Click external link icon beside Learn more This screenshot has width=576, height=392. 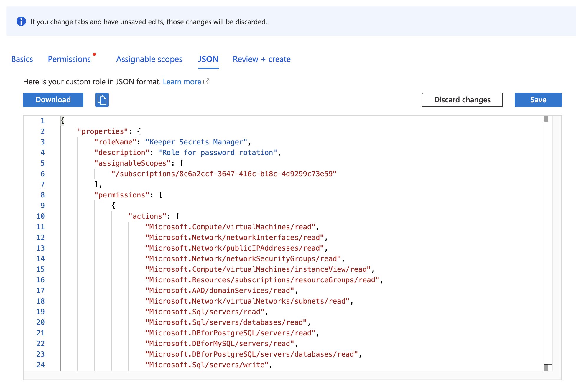tap(207, 81)
